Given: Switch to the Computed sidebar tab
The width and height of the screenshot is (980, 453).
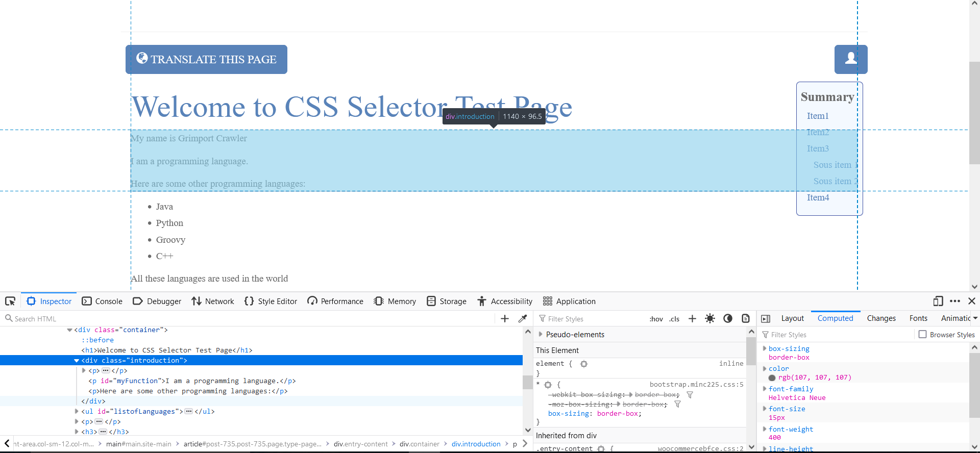Looking at the screenshot, I should [x=835, y=318].
